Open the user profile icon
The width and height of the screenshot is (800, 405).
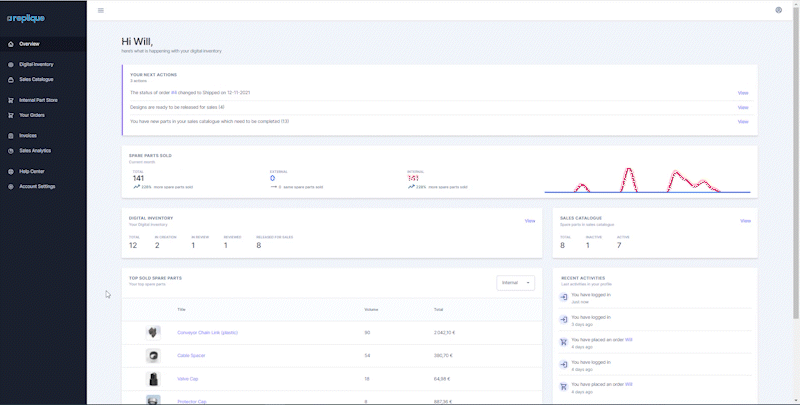click(779, 10)
